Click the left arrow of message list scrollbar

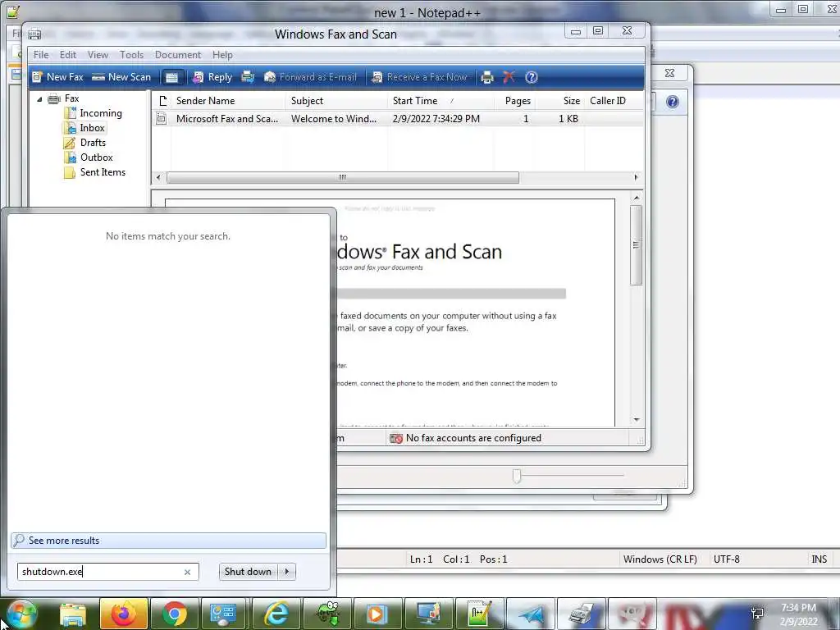point(158,177)
